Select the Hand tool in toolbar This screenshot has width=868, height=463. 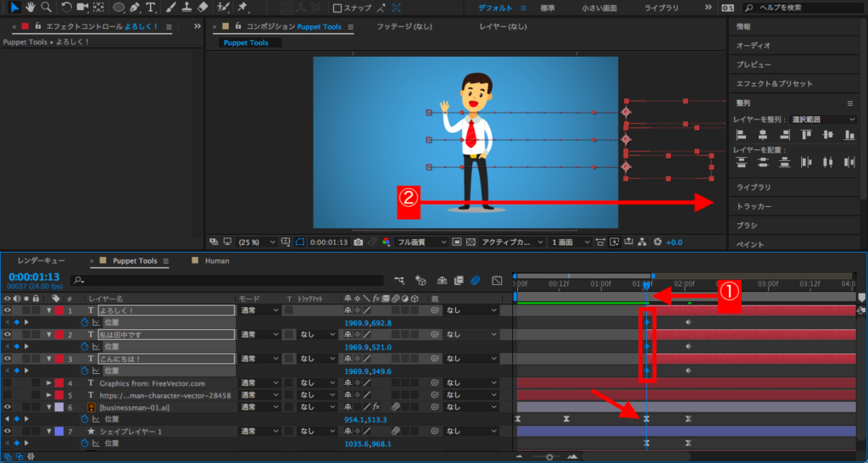tap(30, 8)
